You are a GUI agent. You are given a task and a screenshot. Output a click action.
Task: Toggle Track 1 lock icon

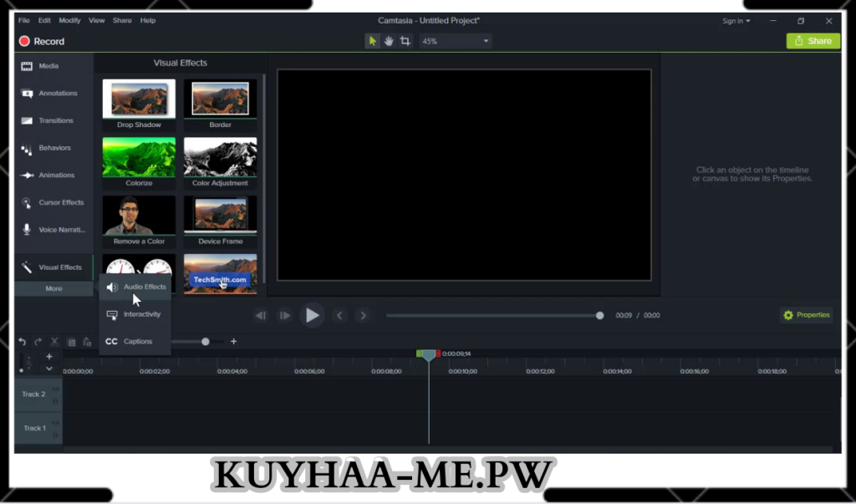coord(55,435)
